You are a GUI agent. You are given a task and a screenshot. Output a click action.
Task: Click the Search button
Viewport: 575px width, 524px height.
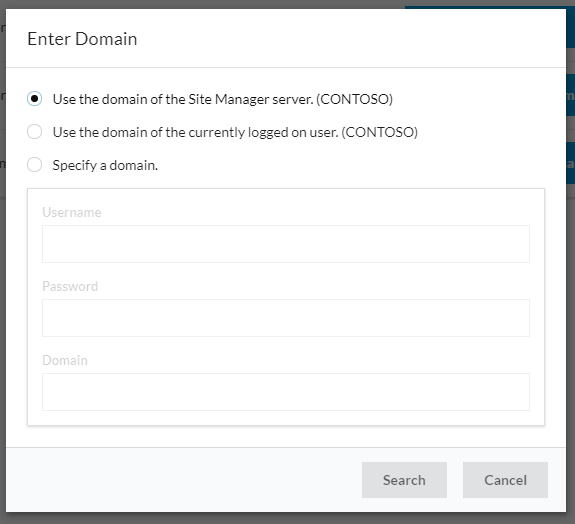pos(404,480)
